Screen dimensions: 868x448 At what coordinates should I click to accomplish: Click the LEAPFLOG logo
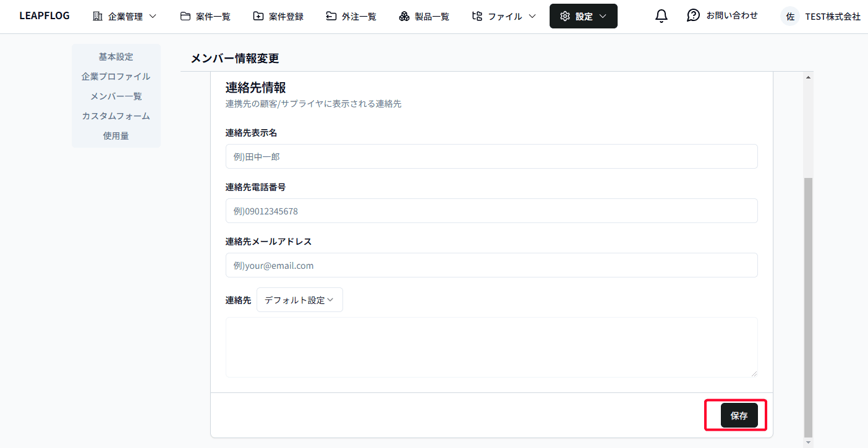[x=45, y=16]
